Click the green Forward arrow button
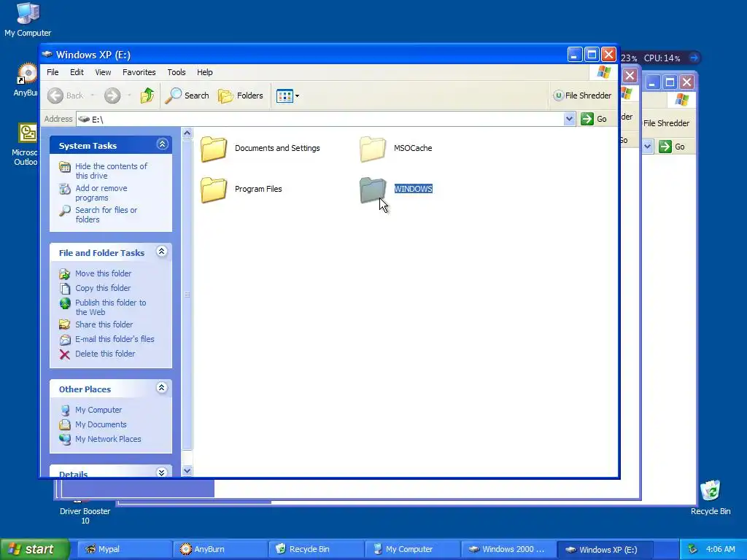The width and height of the screenshot is (747, 560). (x=112, y=96)
